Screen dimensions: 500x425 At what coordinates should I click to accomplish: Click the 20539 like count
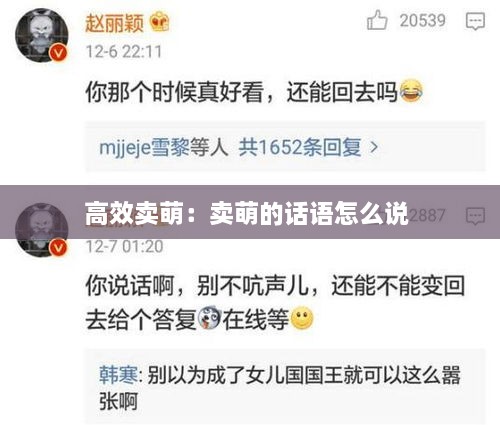click(423, 21)
